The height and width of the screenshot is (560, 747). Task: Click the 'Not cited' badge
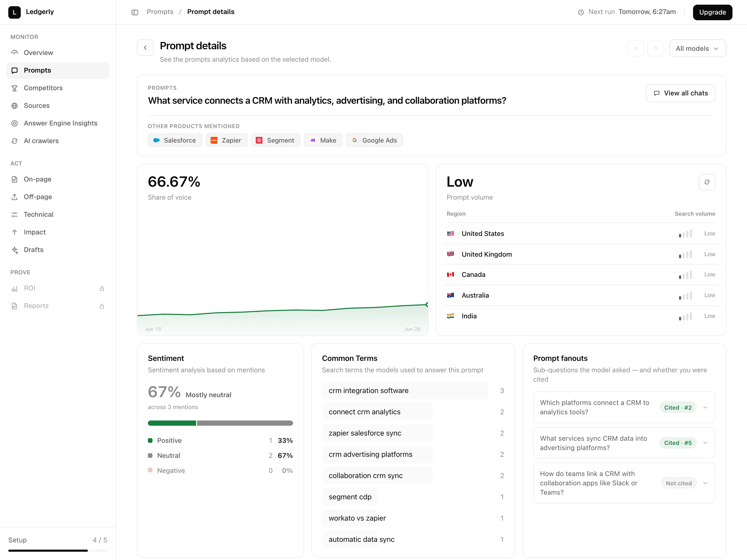(679, 483)
